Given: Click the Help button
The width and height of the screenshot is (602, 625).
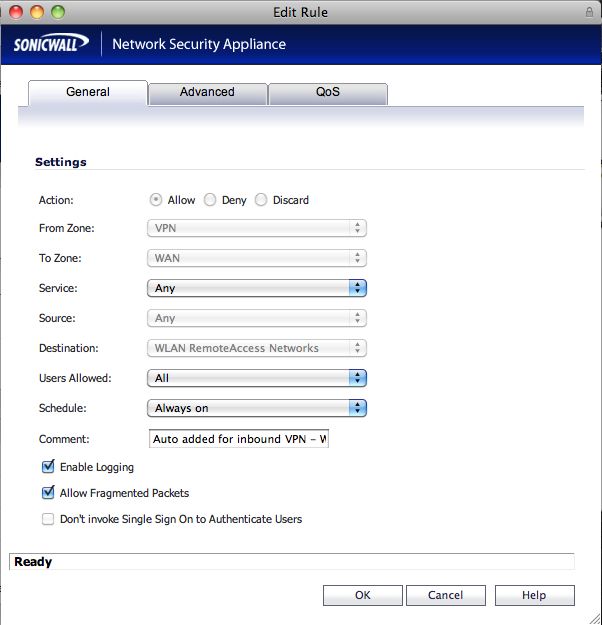Looking at the screenshot, I should [x=535, y=596].
